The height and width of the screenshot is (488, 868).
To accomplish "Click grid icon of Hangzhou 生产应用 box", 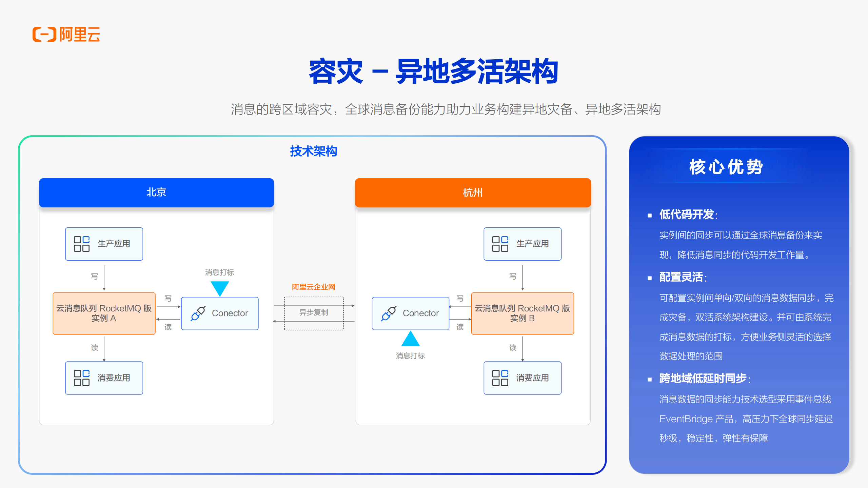I will click(500, 244).
